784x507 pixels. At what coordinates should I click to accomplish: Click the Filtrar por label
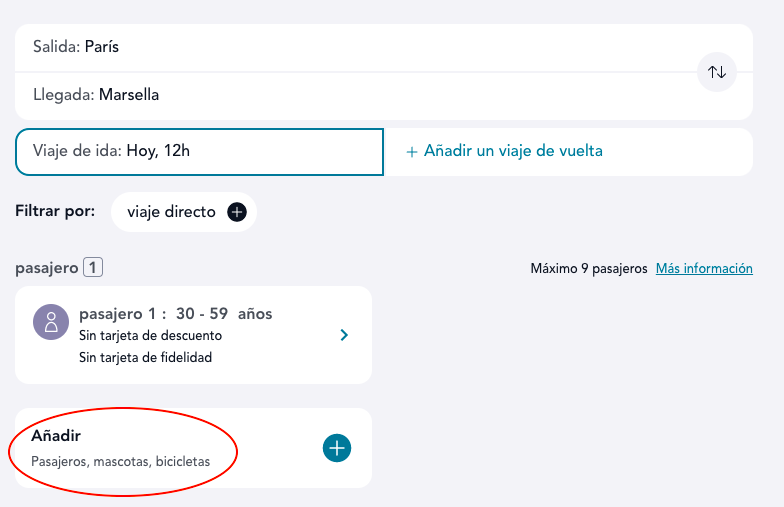(x=55, y=211)
